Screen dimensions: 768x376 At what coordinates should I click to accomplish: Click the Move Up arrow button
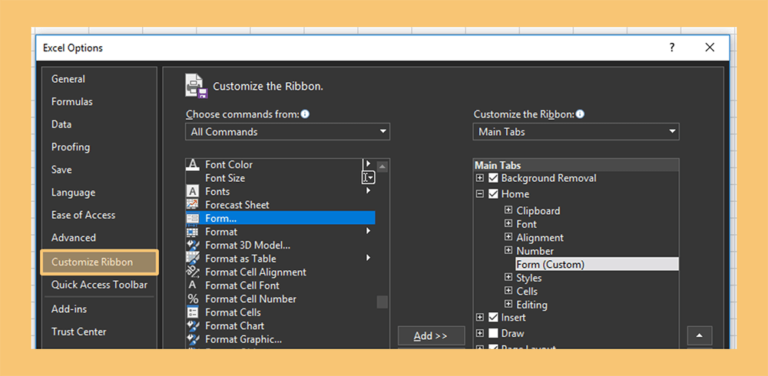click(x=699, y=336)
